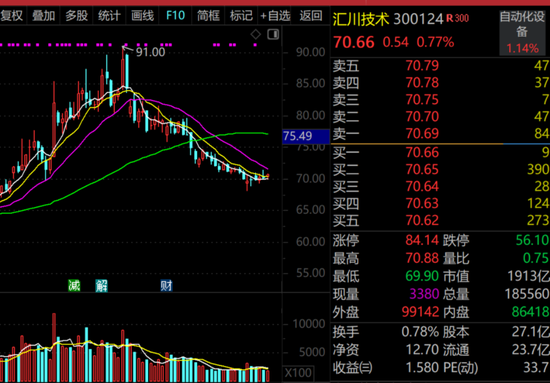Click the sector change 1.14%

click(522, 48)
